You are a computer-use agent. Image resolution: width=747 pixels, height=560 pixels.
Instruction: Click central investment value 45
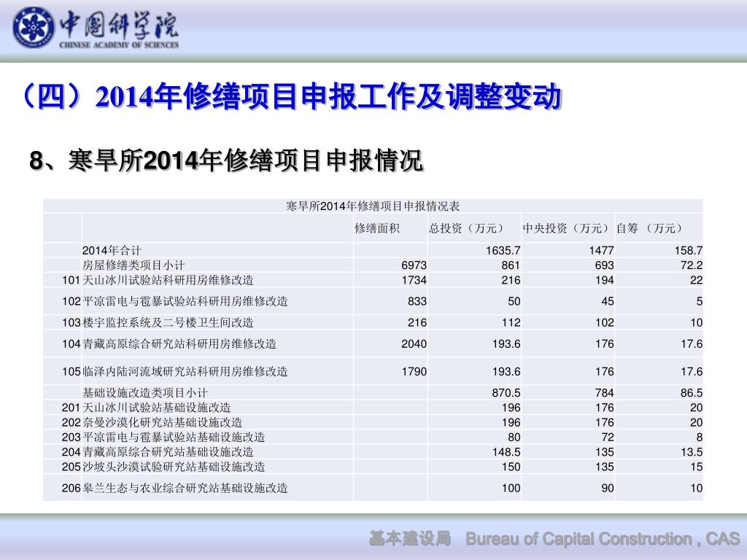click(x=608, y=301)
